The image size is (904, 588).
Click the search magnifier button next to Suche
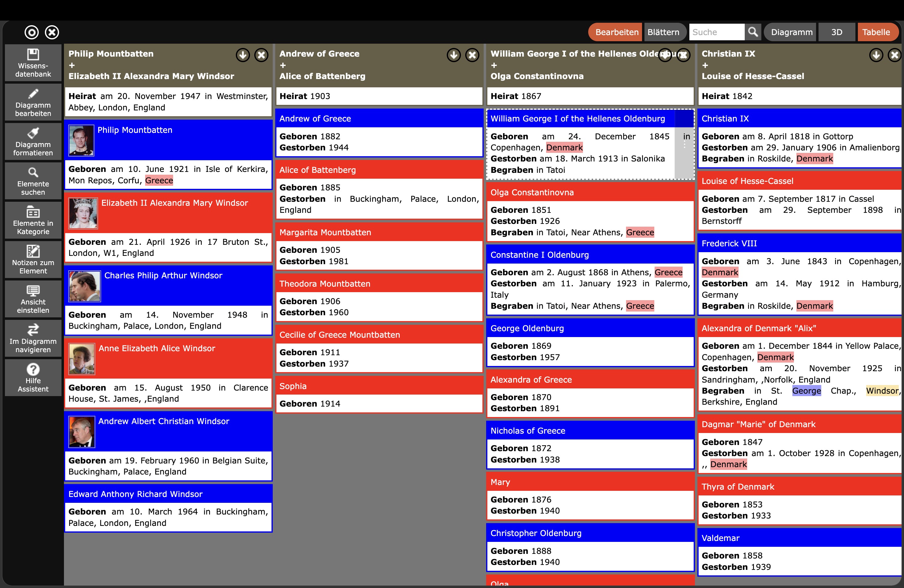pos(753,32)
